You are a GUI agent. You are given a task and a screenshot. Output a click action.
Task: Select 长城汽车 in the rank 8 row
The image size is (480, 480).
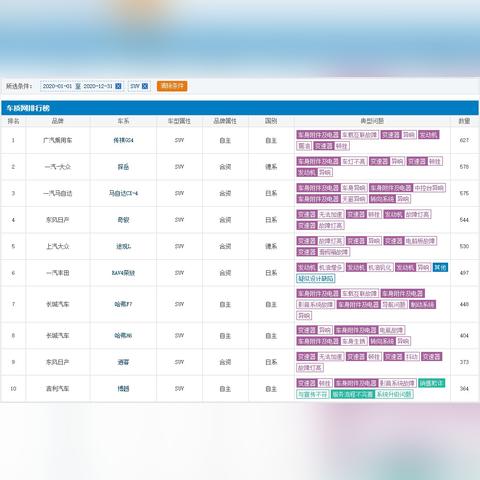58,335
